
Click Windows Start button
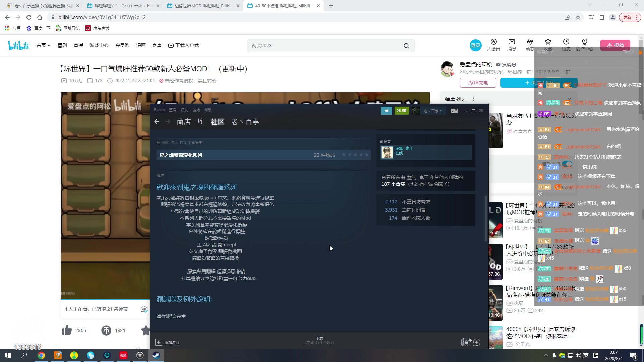(x=8, y=355)
